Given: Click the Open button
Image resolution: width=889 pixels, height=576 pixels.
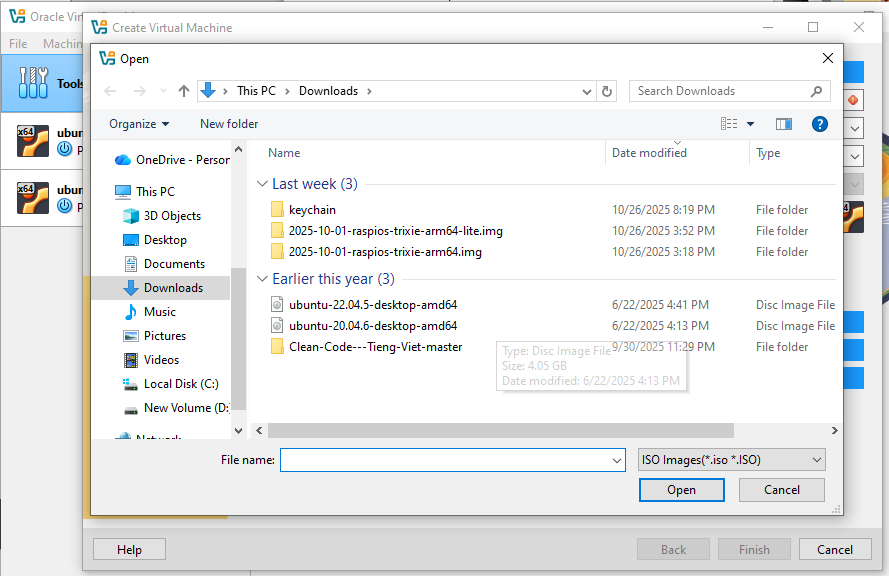Looking at the screenshot, I should pos(681,490).
